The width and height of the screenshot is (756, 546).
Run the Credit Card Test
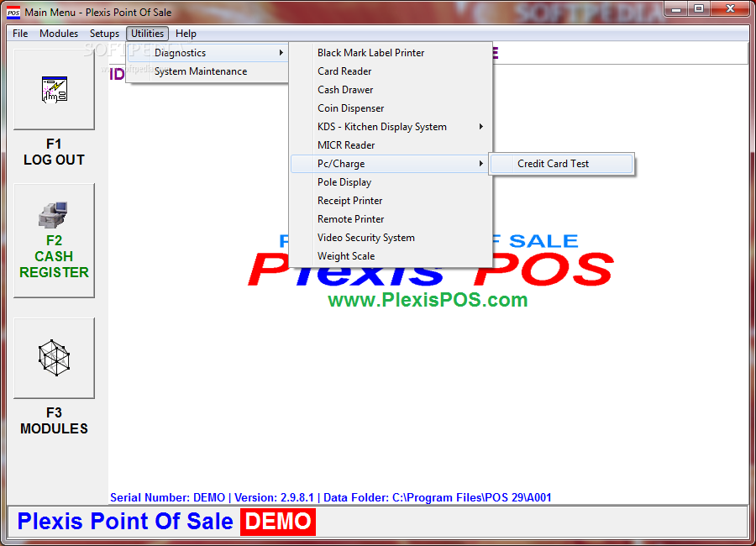coord(562,164)
